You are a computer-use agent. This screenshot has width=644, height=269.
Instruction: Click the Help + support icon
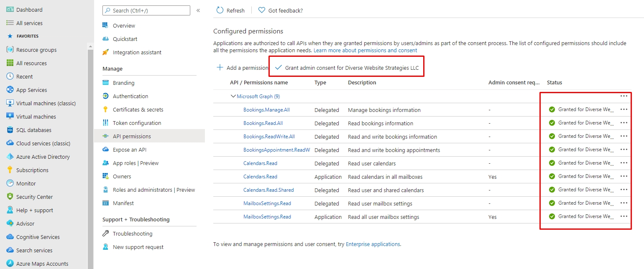(10, 210)
